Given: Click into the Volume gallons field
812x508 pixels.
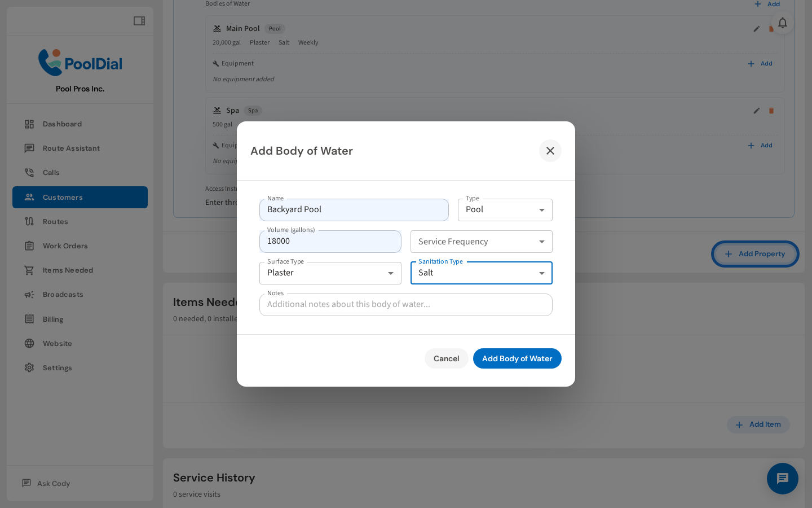Looking at the screenshot, I should [330, 242].
